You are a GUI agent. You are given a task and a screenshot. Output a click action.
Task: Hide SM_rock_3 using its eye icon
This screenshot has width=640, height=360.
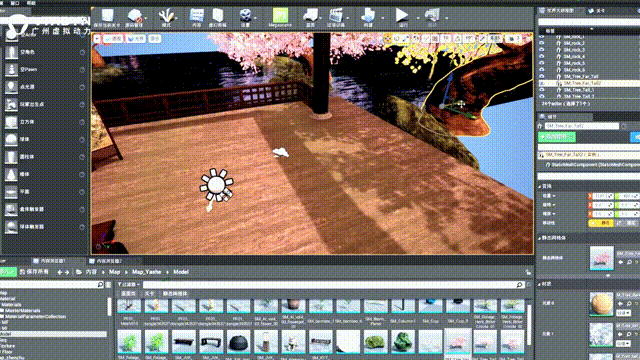tap(542, 49)
